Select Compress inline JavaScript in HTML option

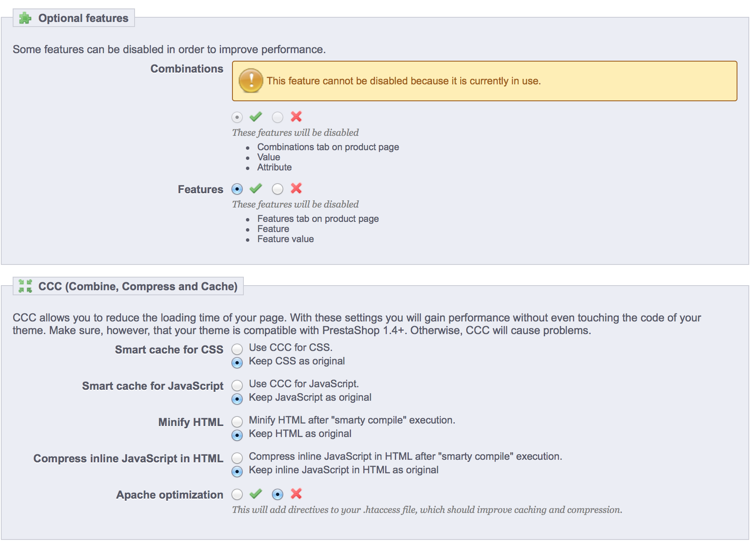237,458
